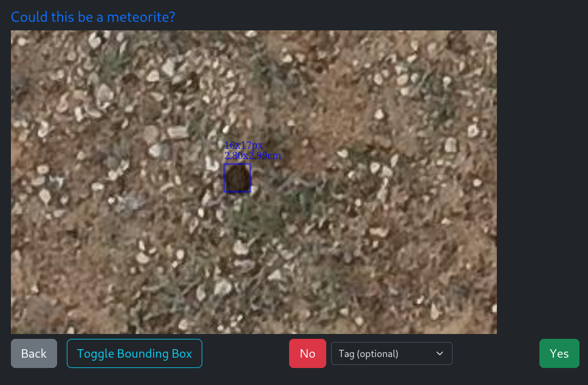This screenshot has width=588, height=385.
Task: Click the white rock just below the central grass
Action: [x=240, y=248]
